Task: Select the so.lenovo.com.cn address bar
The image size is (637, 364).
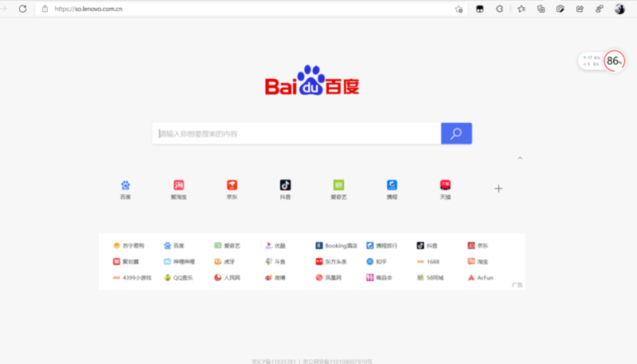Action: pos(239,9)
